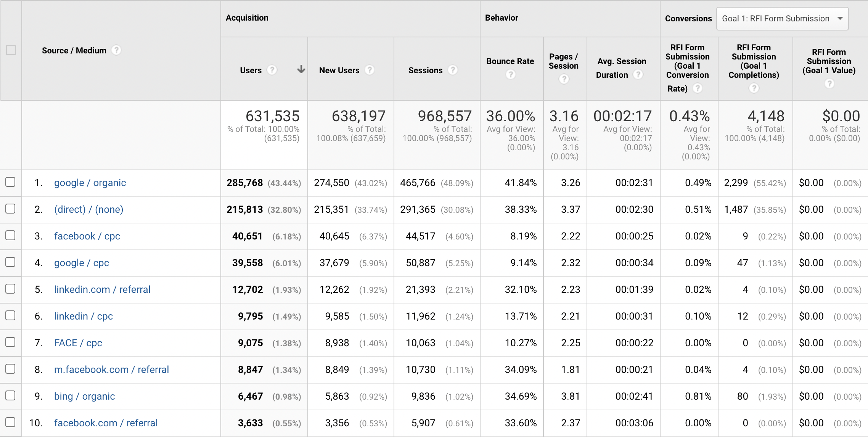Viewport: 868px width, 437px height.
Task: Click total completions value 4,148
Action: click(x=766, y=116)
